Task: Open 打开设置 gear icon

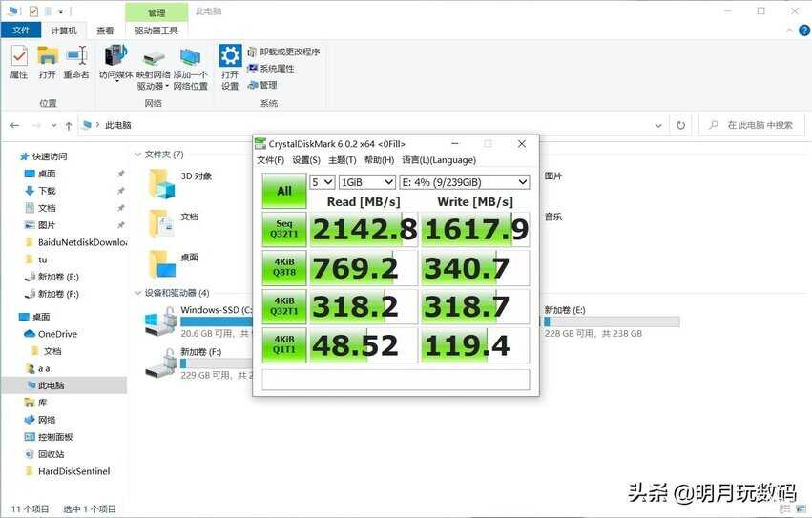Action: pos(230,68)
